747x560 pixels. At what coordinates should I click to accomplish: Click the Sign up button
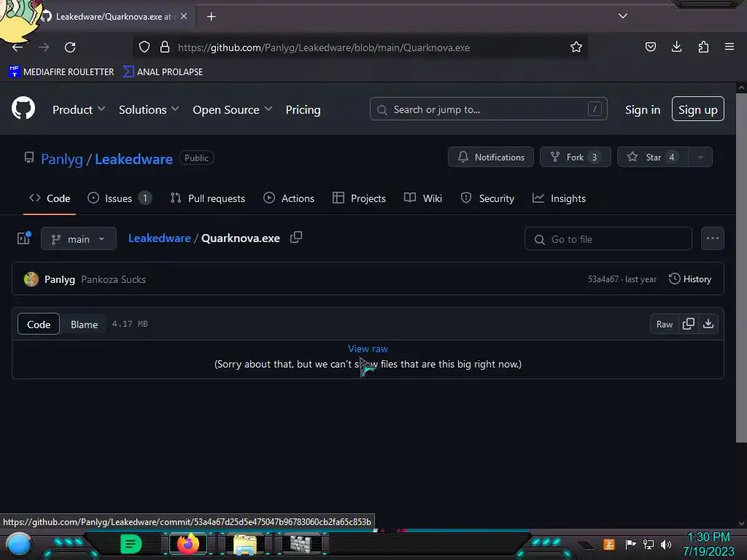[x=698, y=109]
